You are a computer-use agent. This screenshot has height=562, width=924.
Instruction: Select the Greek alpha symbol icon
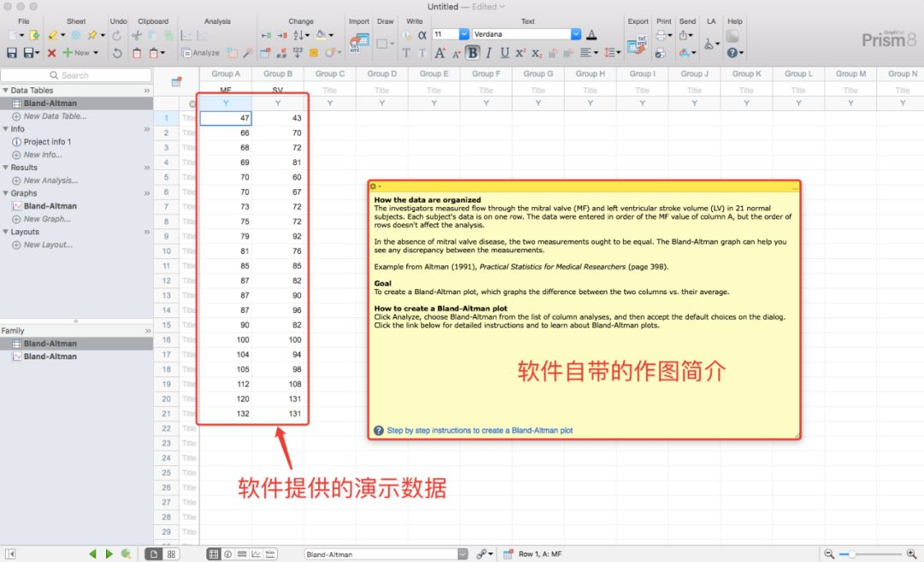tap(421, 34)
